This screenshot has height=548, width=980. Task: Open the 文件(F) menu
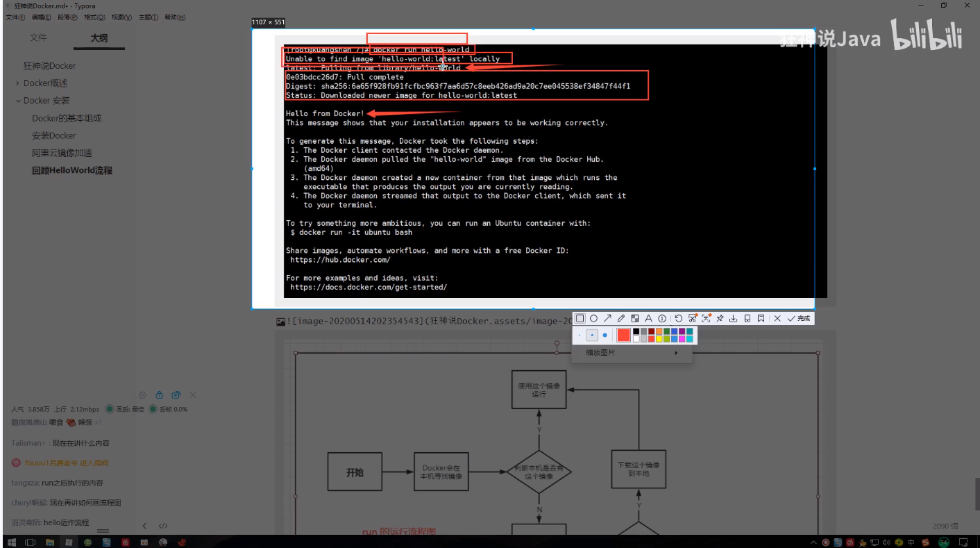[15, 17]
